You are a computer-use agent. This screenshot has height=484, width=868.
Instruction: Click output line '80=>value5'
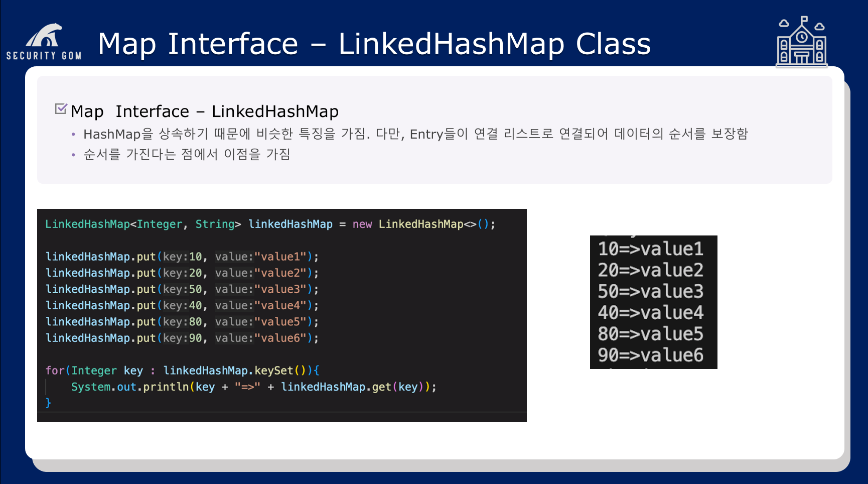[651, 334]
